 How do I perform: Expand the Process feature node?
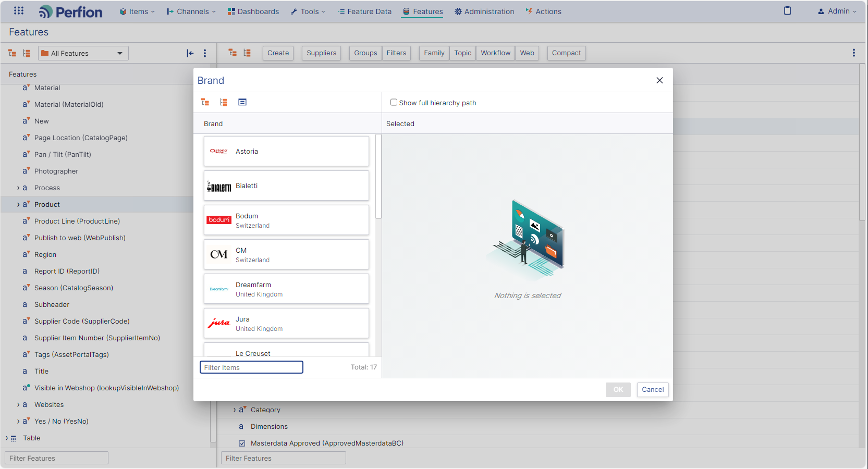click(18, 188)
